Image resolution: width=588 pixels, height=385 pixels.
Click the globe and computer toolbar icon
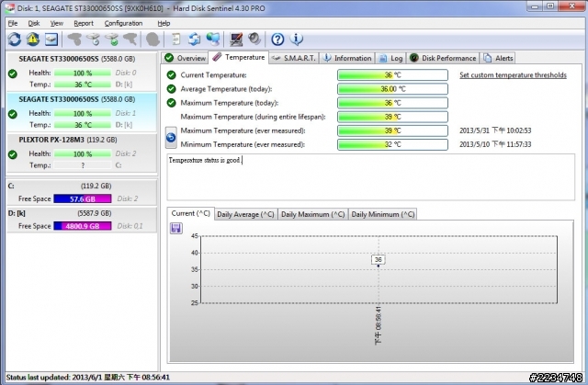(x=213, y=39)
